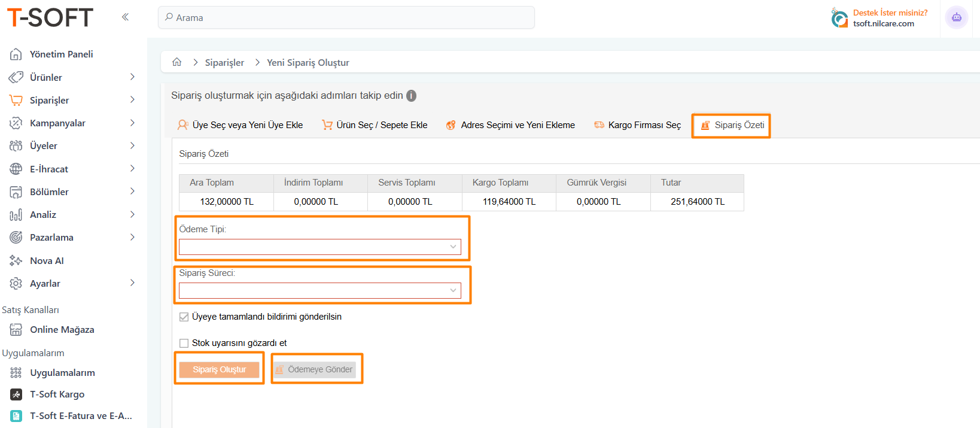Screen dimensions: 980x428
Task: Click the search magnifier icon
Action: 169,17
